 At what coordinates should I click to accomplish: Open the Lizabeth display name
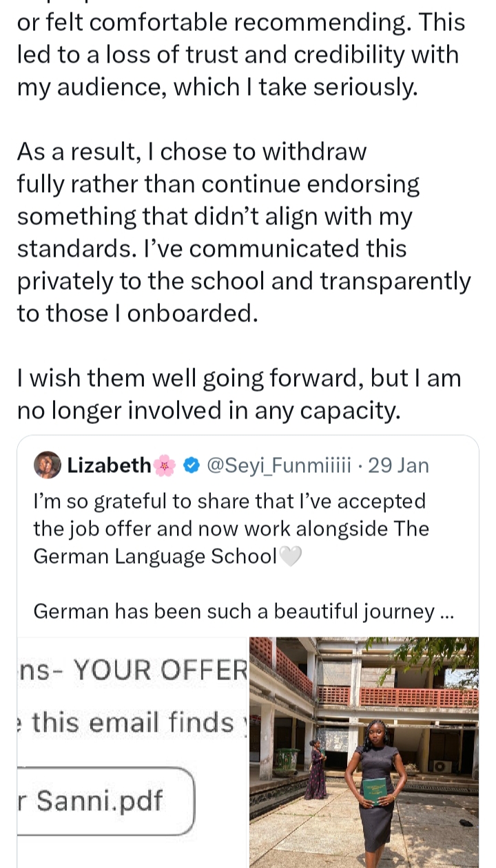[x=109, y=466]
